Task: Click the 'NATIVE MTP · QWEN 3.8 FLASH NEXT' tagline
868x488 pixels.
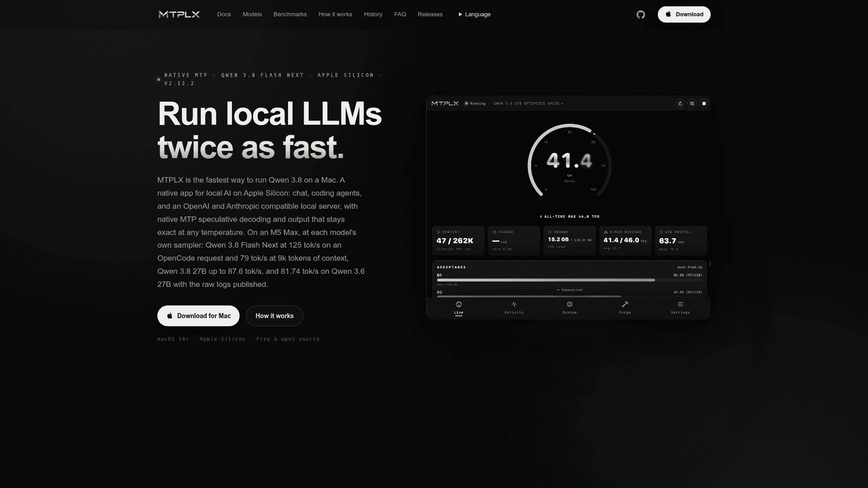Action: coord(234,75)
